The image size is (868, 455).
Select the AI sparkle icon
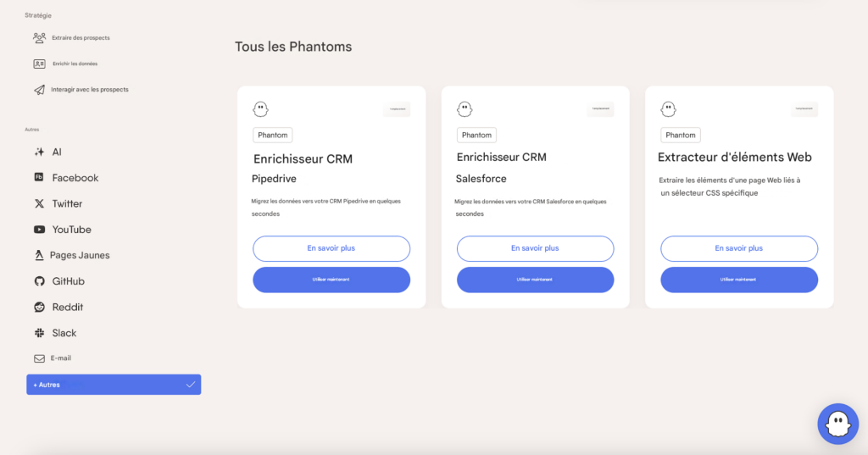pos(39,152)
